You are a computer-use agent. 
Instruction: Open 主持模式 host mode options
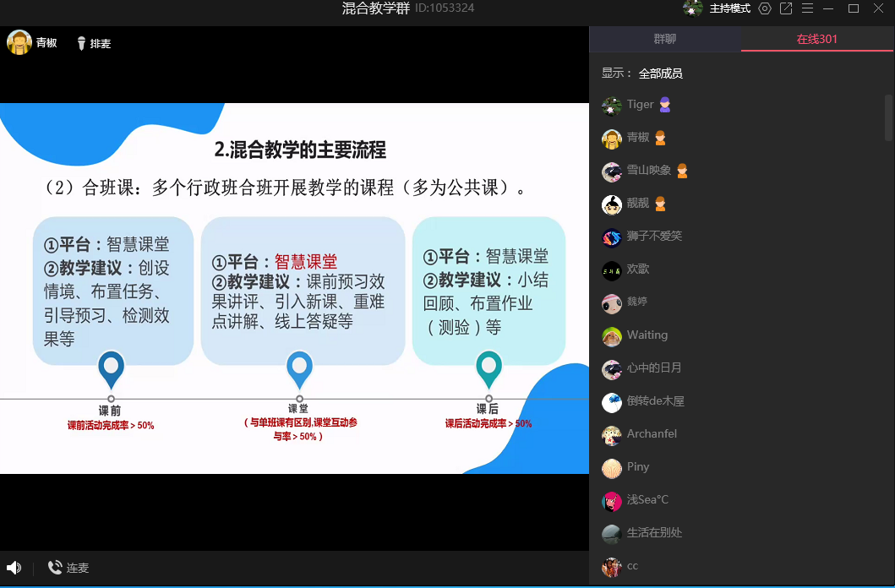729,8
